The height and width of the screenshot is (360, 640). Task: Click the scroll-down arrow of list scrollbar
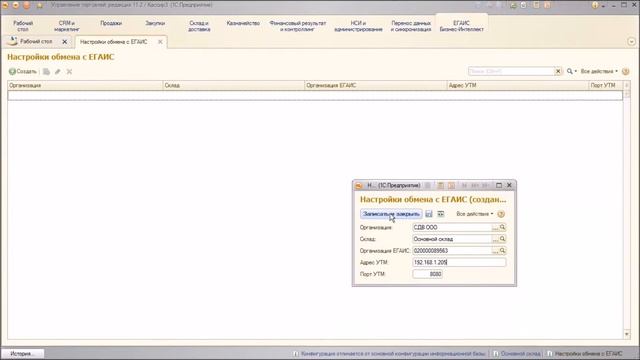point(627,334)
